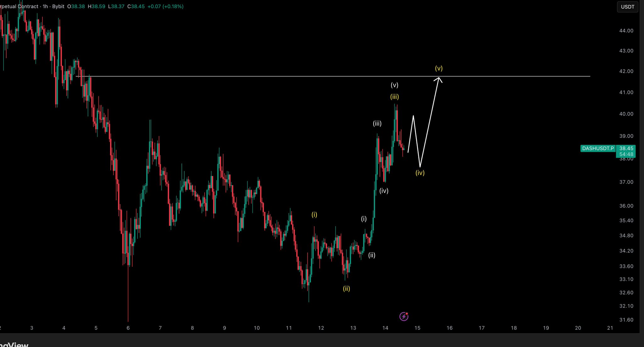The width and height of the screenshot is (644, 347).
Task: Select the yellow (iii) wave label
Action: click(x=394, y=97)
